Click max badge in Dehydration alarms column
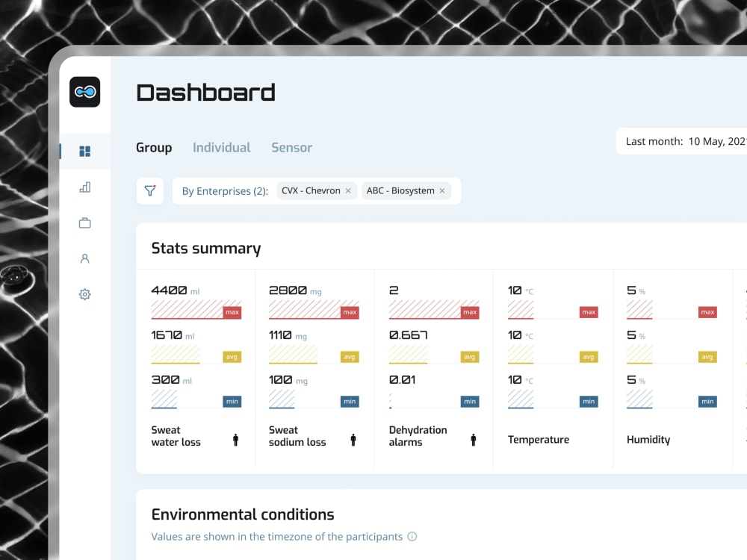The height and width of the screenshot is (560, 747). tap(470, 312)
